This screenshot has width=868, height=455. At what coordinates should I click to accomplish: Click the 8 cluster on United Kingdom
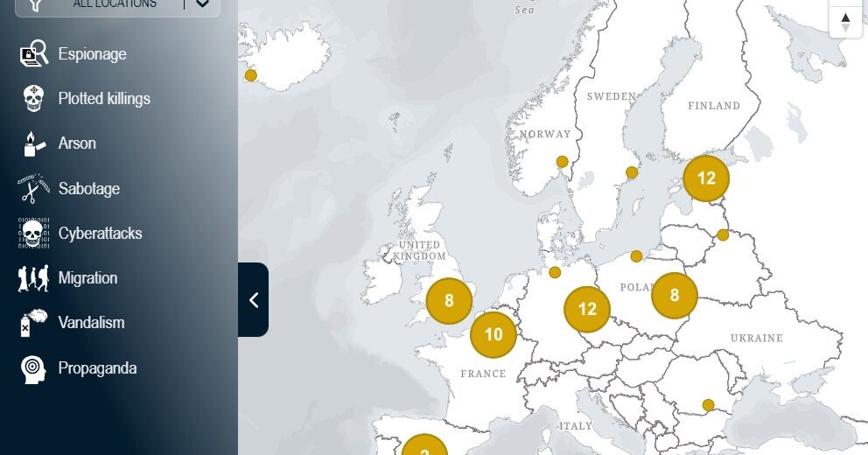(449, 301)
